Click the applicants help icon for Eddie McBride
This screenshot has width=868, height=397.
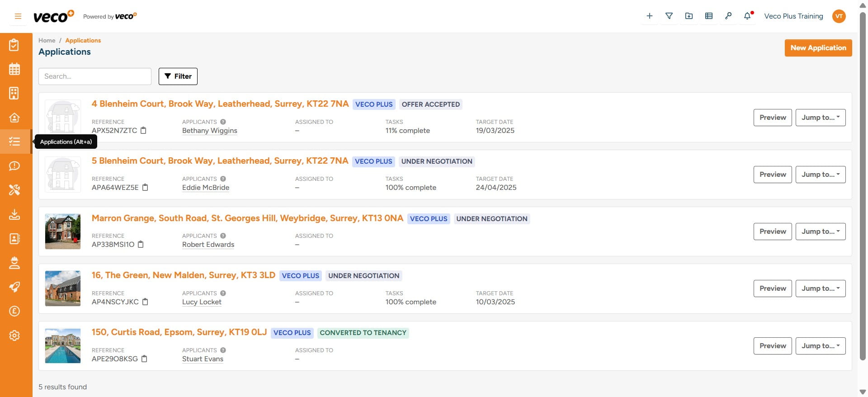[x=223, y=179]
